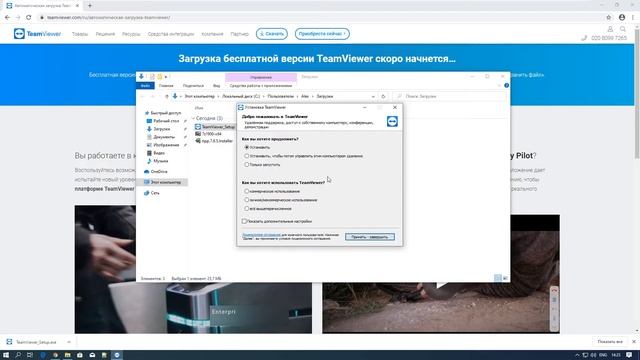Open Explorer Файл tab

click(145, 86)
